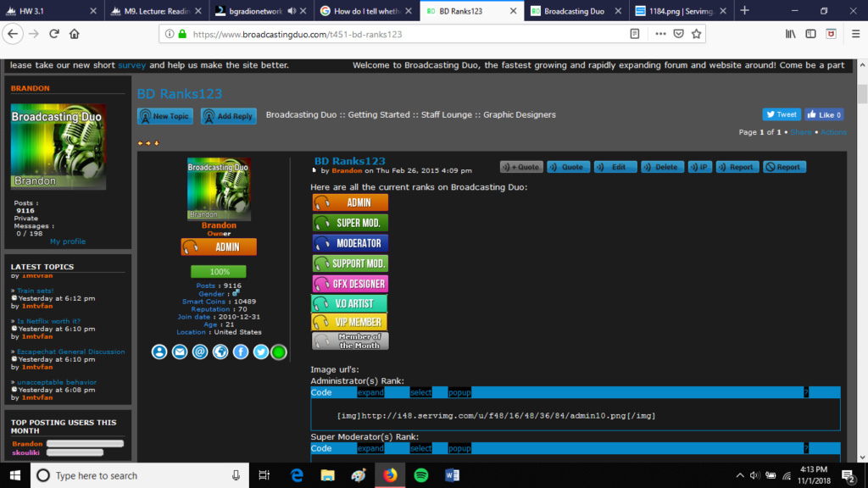The height and width of the screenshot is (488, 868).
Task: Open Spotify from the taskbar
Action: coord(421,475)
